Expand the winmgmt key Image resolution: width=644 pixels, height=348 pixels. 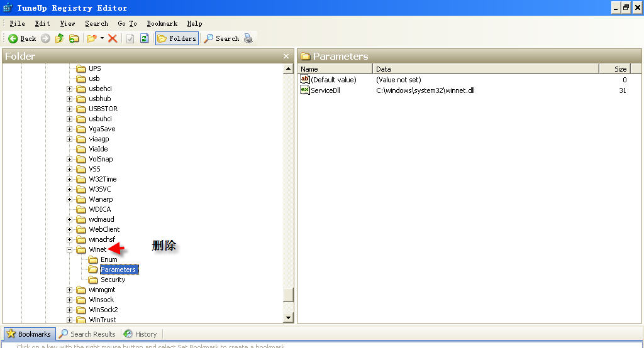click(69, 290)
